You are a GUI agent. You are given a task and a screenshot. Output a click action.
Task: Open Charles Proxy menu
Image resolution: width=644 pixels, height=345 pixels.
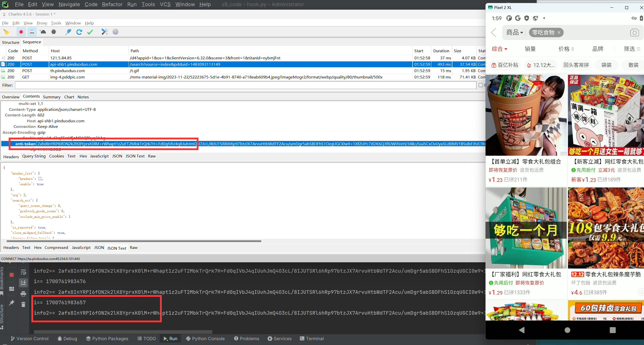click(42, 23)
